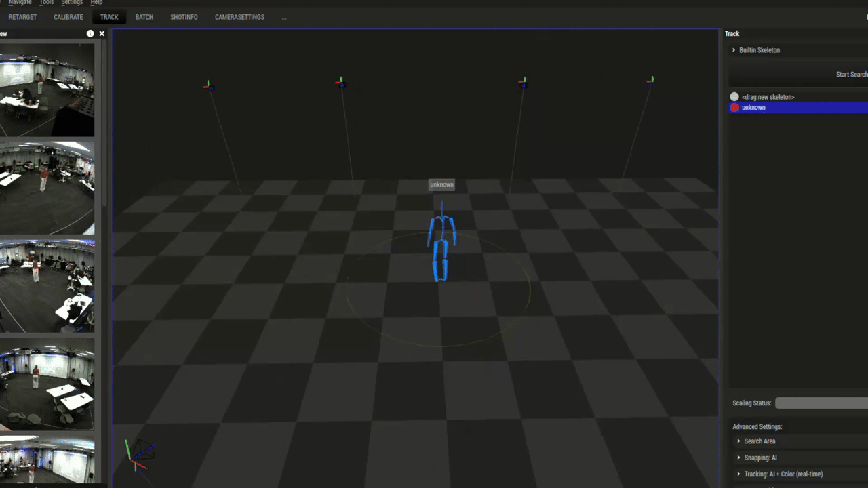Expand the Builtin Skeleton section
Viewport: 868px width, 488px height.
coord(734,50)
